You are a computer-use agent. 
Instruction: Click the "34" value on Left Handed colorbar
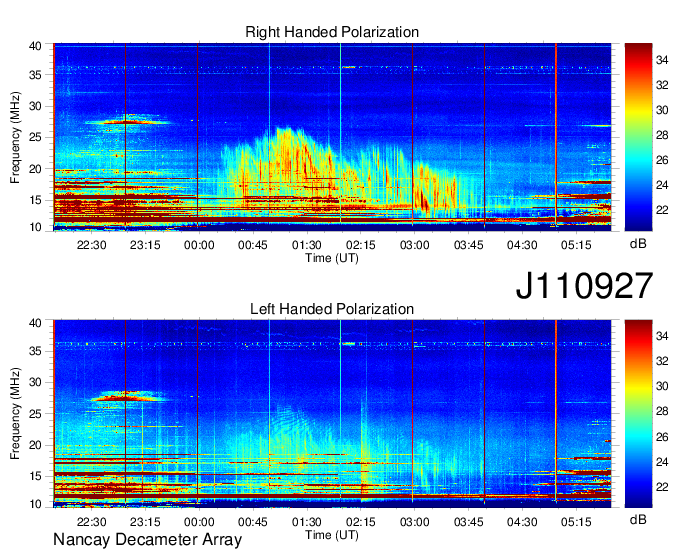[662, 336]
